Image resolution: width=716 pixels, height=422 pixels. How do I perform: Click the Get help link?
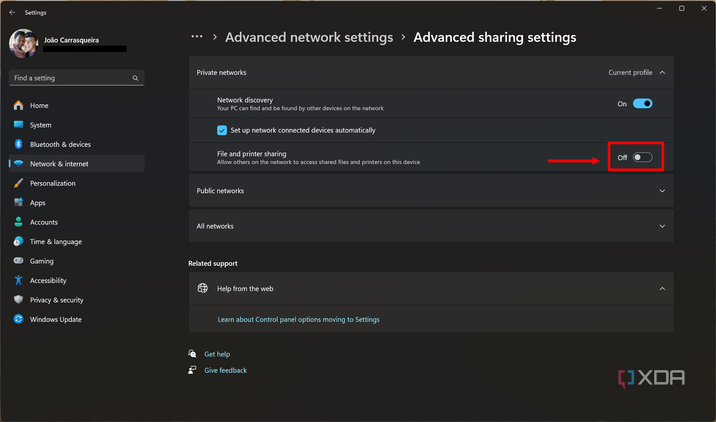coord(217,354)
